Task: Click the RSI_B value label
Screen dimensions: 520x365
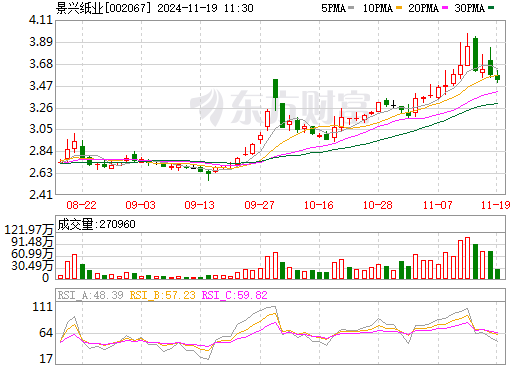Action: tap(162, 295)
